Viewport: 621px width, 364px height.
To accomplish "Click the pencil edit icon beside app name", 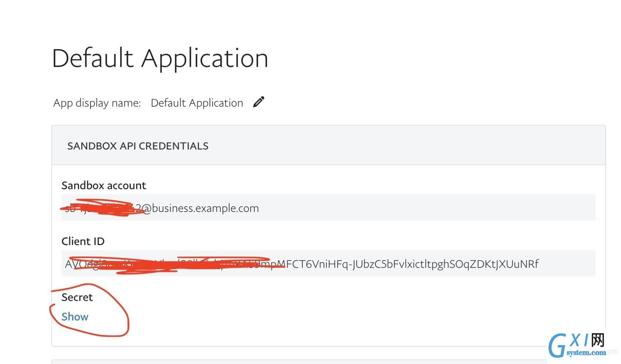I will click(x=259, y=102).
